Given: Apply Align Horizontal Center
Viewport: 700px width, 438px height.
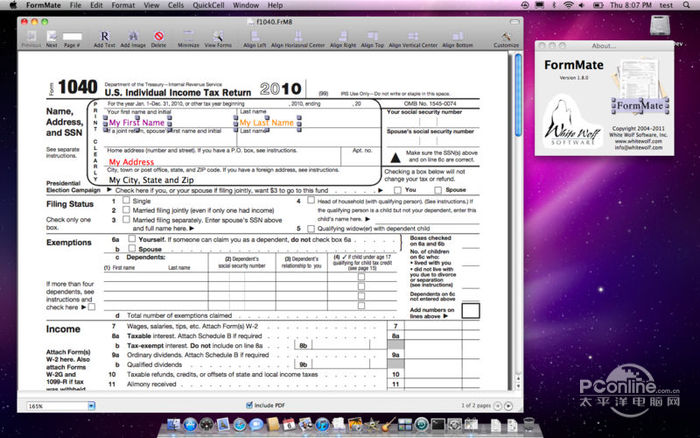Looking at the screenshot, I should (298, 39).
